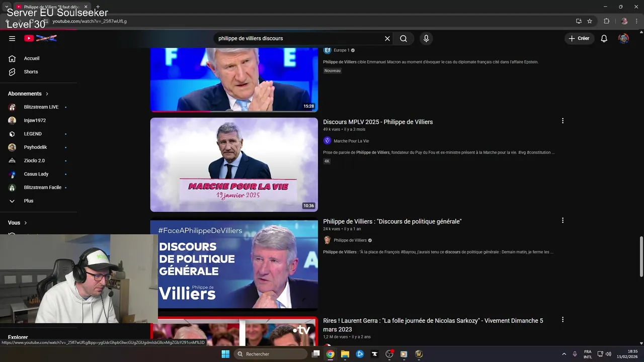Screen dimensions: 644x362
Task: Open Shorts from the sidebar
Action: tap(31, 72)
